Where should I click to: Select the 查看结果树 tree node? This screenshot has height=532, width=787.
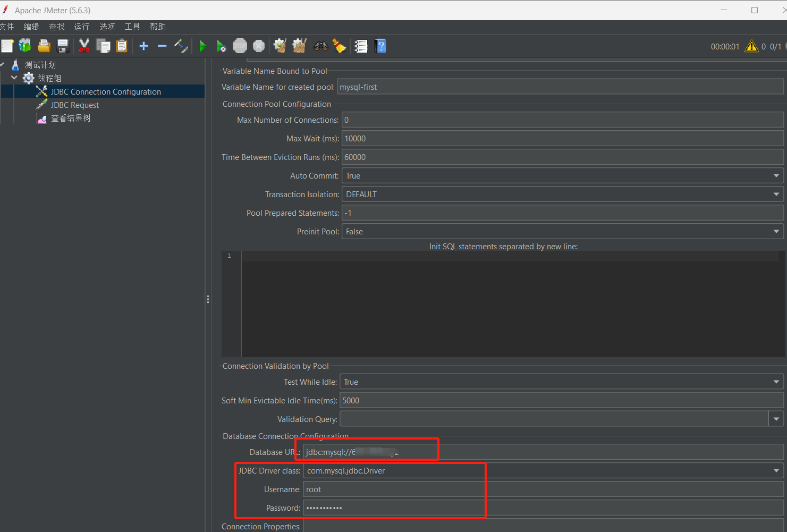pyautogui.click(x=71, y=118)
